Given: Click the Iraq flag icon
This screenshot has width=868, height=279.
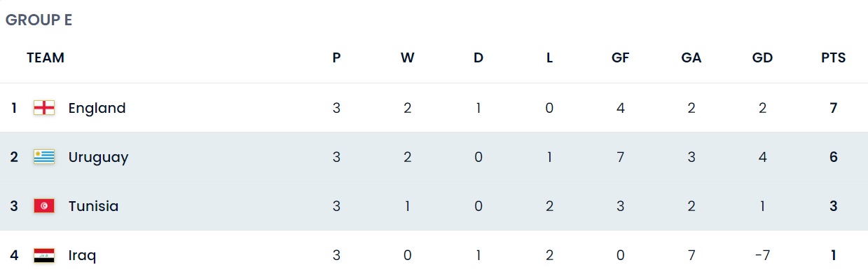Looking at the screenshot, I should tap(44, 255).
